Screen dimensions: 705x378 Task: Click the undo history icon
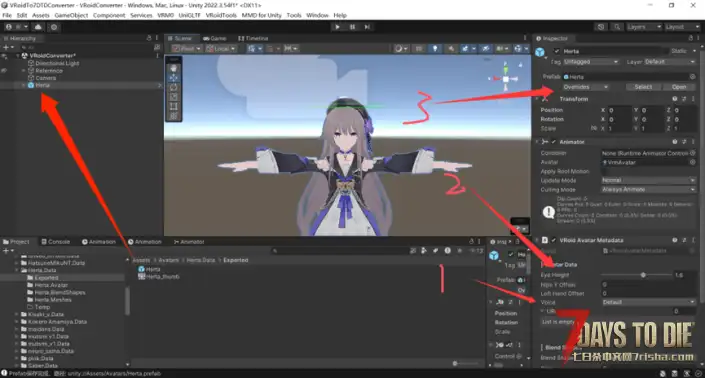pyautogui.click(x=601, y=27)
